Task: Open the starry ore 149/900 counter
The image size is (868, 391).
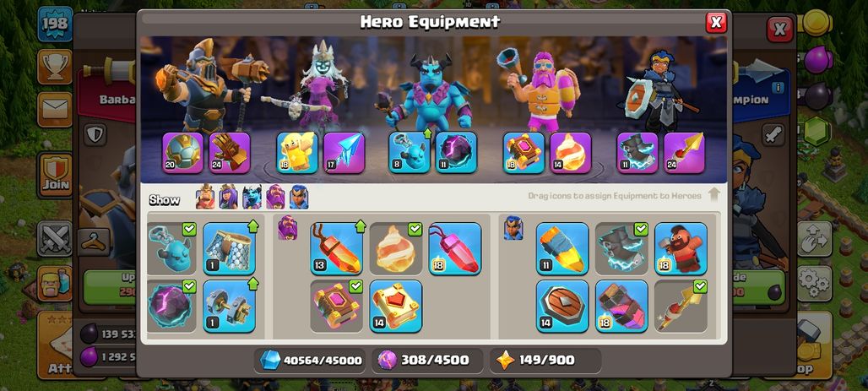Action: tap(545, 361)
